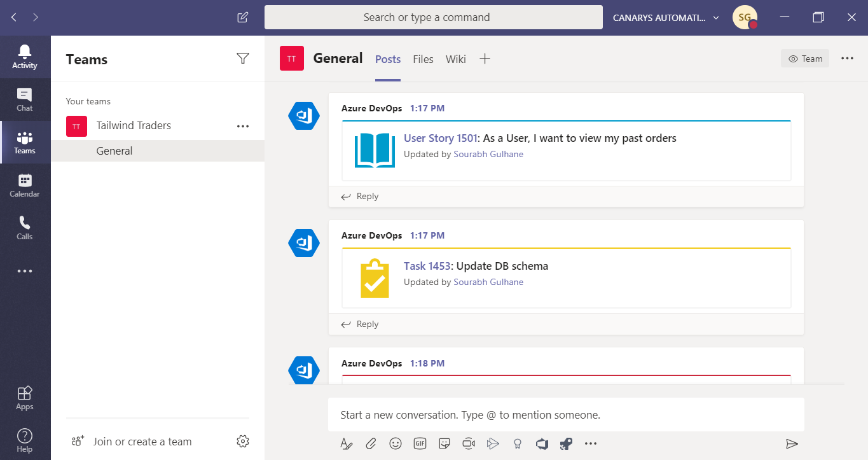Click the User Story book icon

(x=375, y=151)
